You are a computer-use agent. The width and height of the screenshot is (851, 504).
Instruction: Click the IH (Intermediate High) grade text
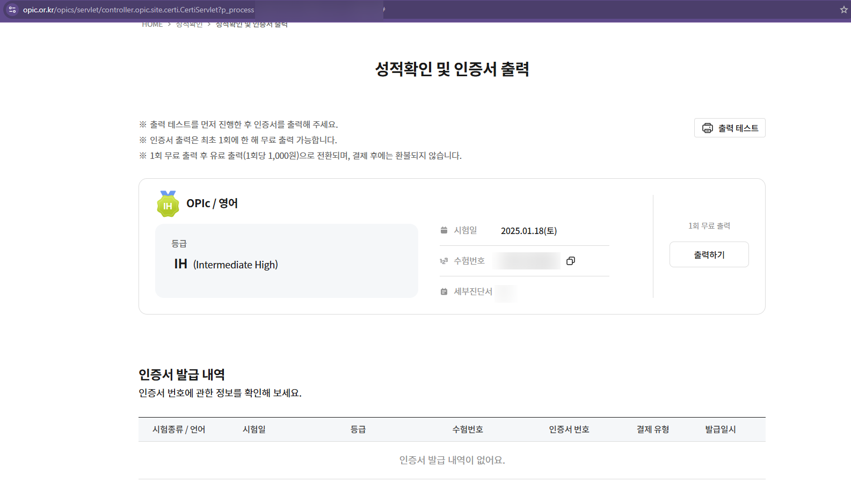[x=226, y=264]
